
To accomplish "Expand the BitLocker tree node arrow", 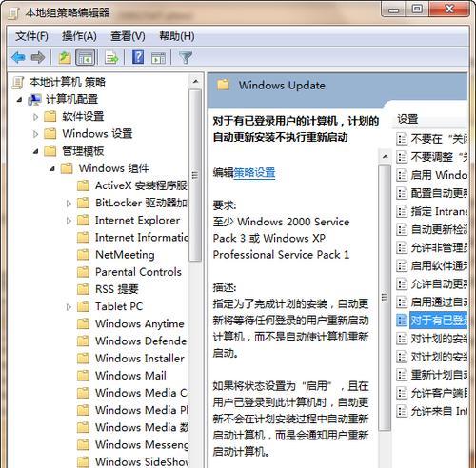I will (x=69, y=204).
